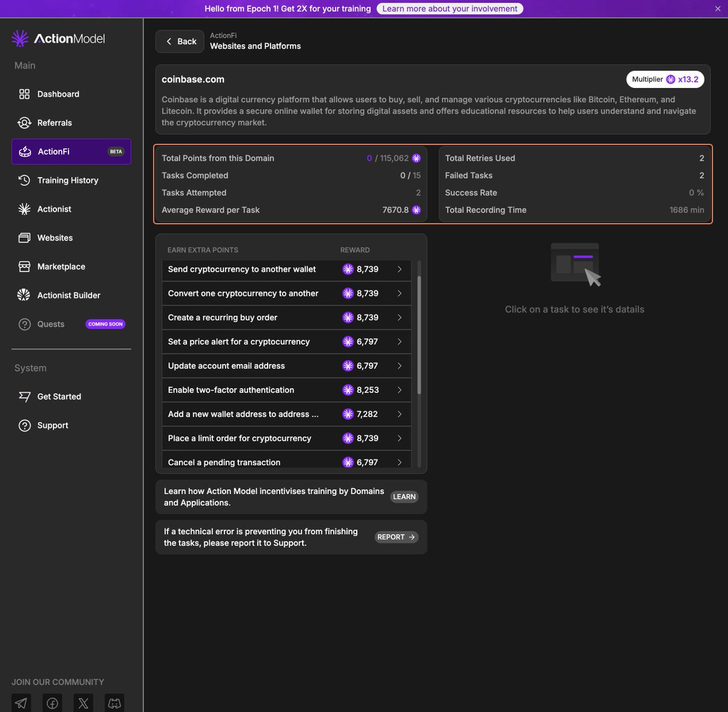Expand Send cryptocurrency to another wallet chevron

[399, 269]
